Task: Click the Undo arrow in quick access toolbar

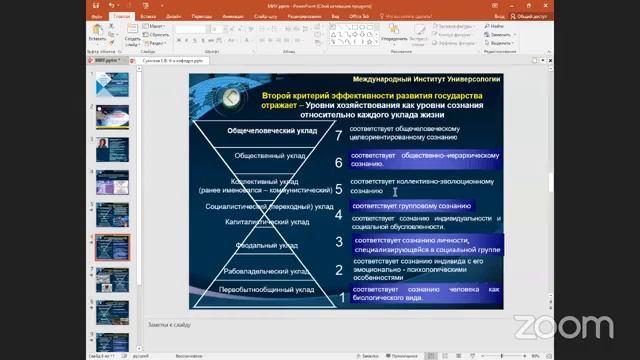Action: tap(111, 6)
